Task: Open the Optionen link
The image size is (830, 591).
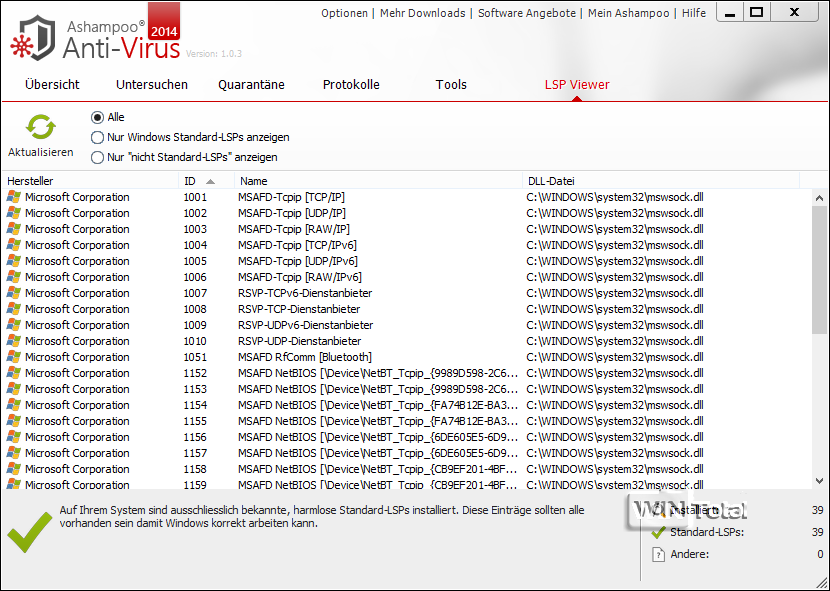Action: 344,13
